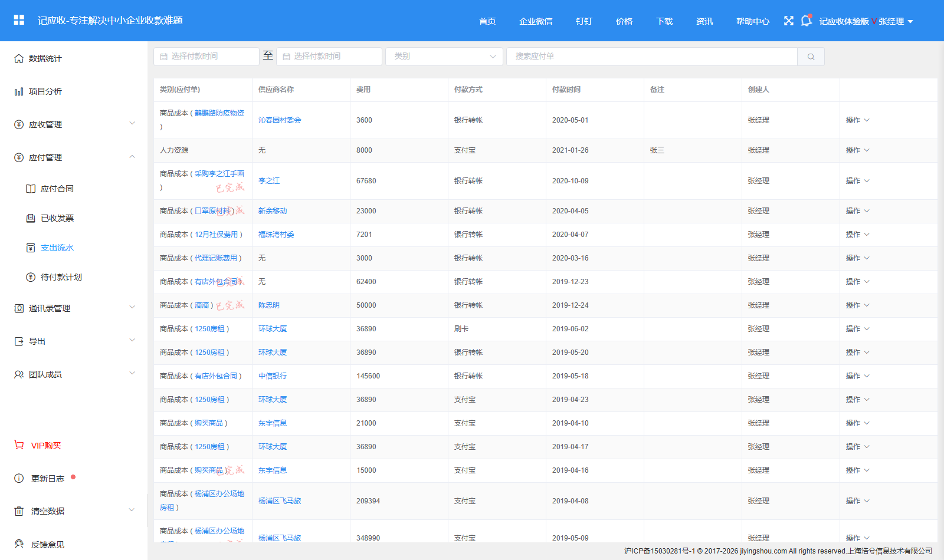The height and width of the screenshot is (560, 944).
Task: Open 下载 top menu item
Action: click(x=664, y=21)
